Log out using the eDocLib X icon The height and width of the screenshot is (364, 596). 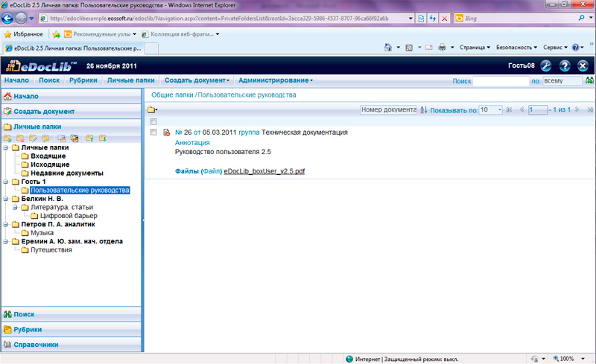tap(583, 66)
